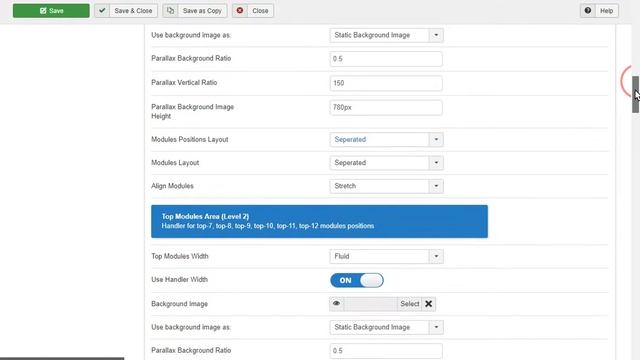Click the 'Align Modules' label
This screenshot has width=640, height=360.
[172, 186]
